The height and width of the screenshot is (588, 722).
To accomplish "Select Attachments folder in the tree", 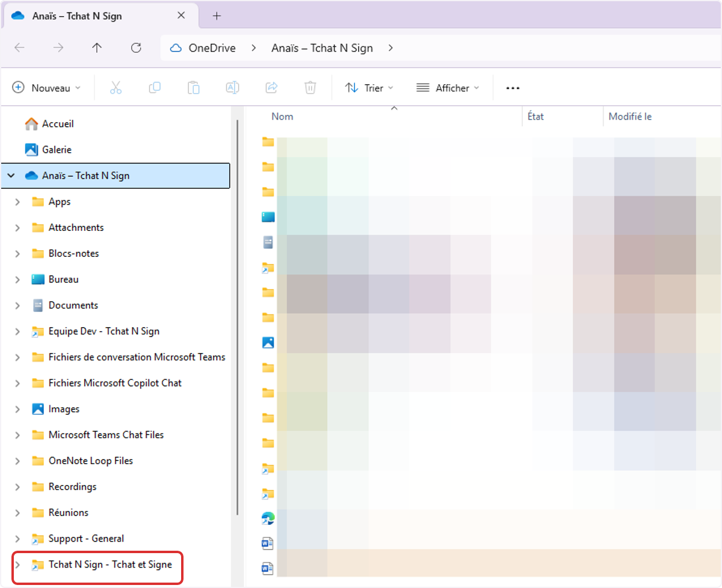I will pos(76,228).
